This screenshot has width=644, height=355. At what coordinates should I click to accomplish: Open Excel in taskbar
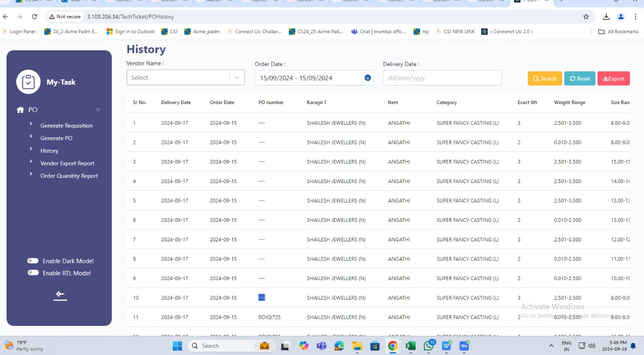click(x=411, y=346)
